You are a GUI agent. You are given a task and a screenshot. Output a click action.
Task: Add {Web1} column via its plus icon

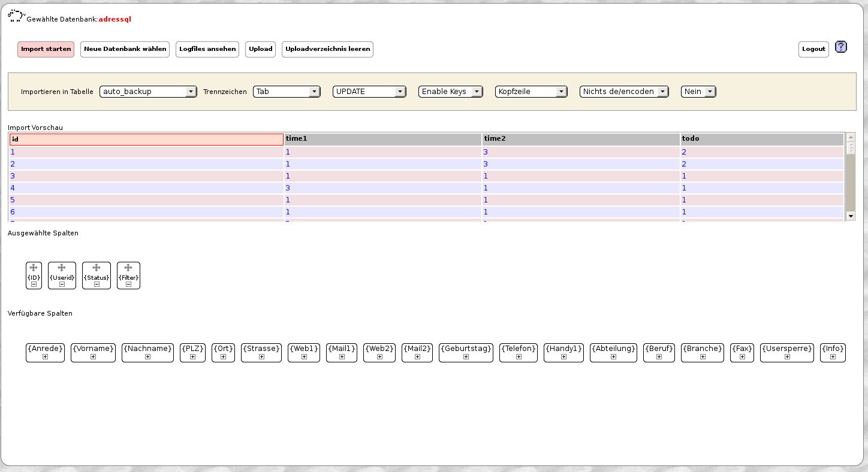click(304, 357)
